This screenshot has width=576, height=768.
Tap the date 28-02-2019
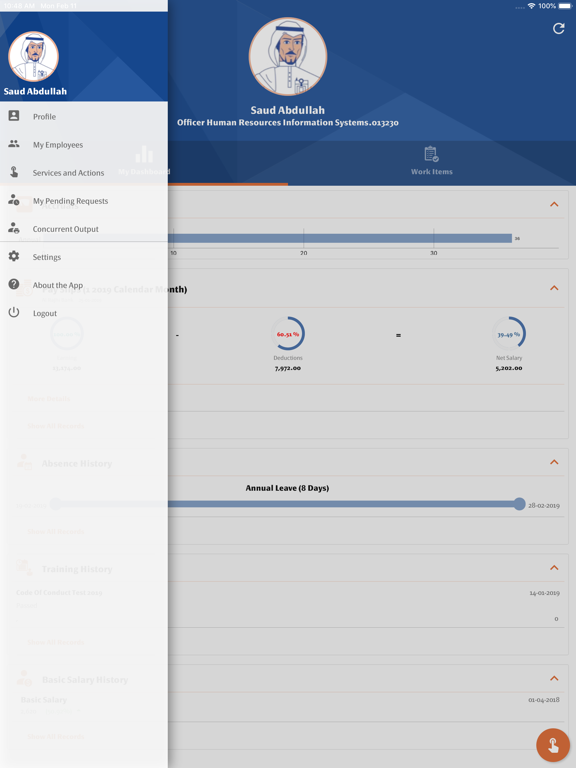point(544,505)
